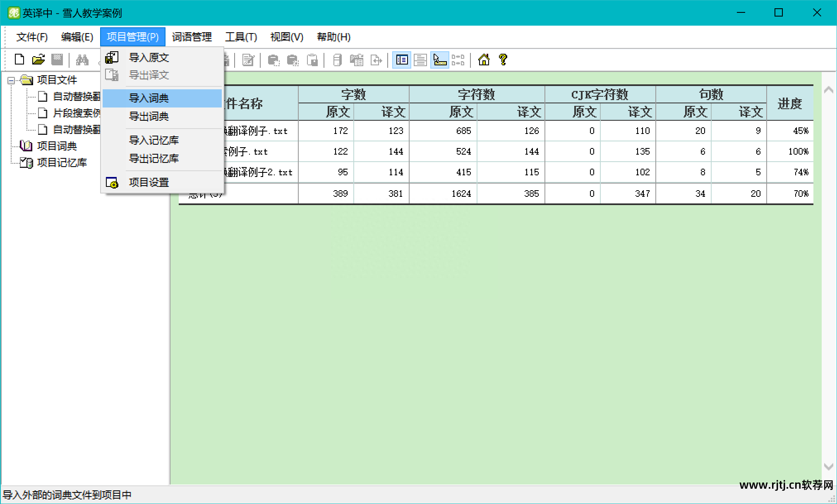Screen dimensions: 837x504
Task: Toggle the single-column text view button
Action: pyautogui.click(x=420, y=60)
